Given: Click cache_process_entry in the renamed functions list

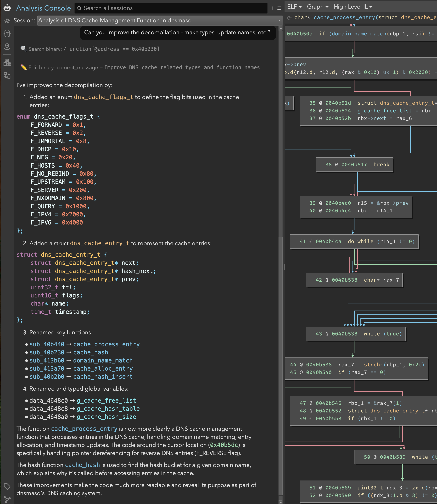Looking at the screenshot, I should (x=106, y=344).
